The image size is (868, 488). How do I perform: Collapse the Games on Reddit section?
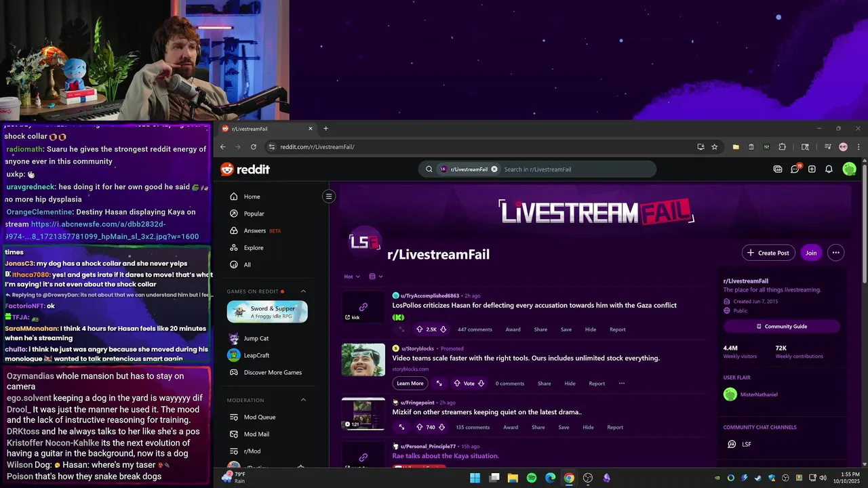click(303, 291)
